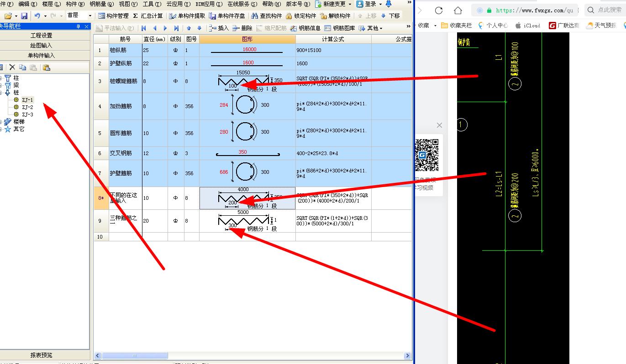Open 钢筋图库 rebar library
The width and height of the screenshot is (626, 364).
point(340,28)
